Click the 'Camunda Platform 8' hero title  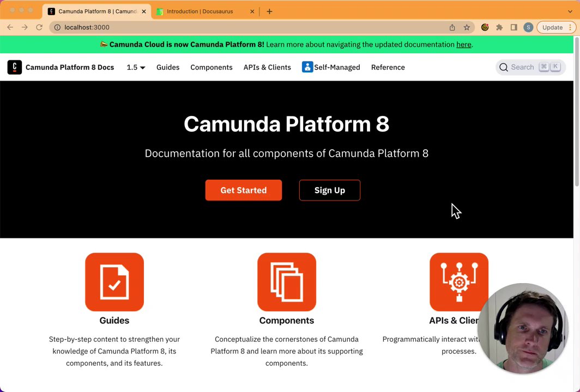click(x=287, y=124)
